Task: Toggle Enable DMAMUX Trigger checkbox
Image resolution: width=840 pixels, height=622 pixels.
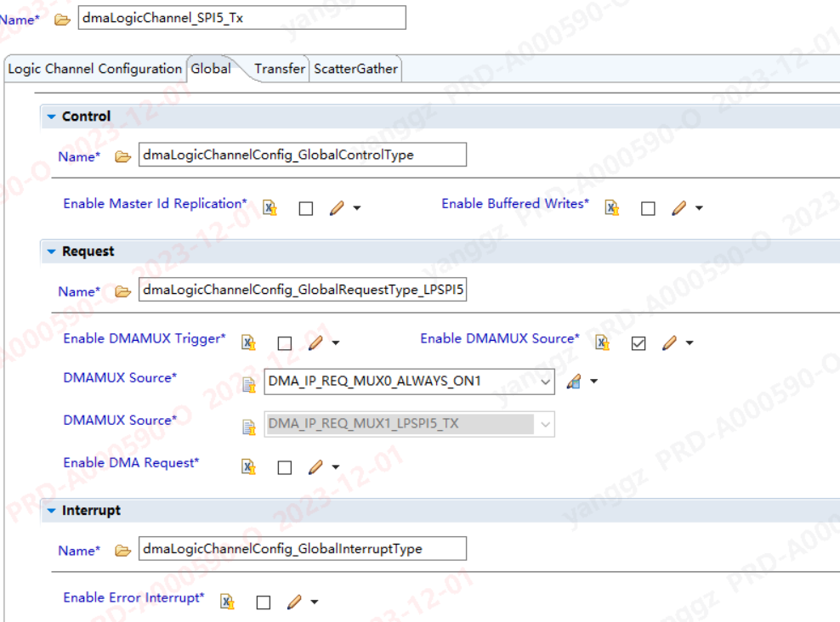Action: click(x=285, y=343)
